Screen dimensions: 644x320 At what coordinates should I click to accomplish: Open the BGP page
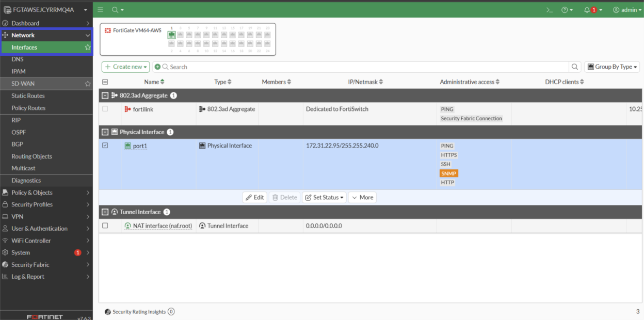click(18, 145)
